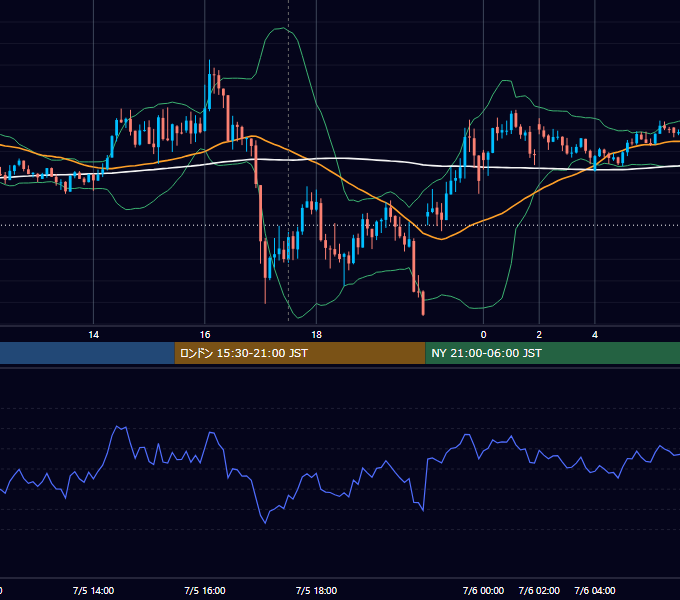The image size is (680, 600).
Task: Click the 7/6 02:00 date label
Action: pos(539,590)
